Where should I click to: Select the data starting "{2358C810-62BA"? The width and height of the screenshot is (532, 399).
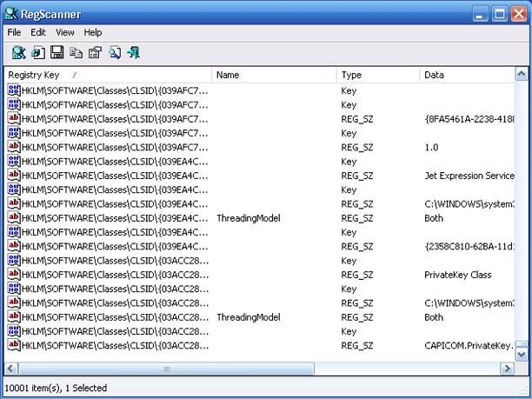[x=469, y=247]
